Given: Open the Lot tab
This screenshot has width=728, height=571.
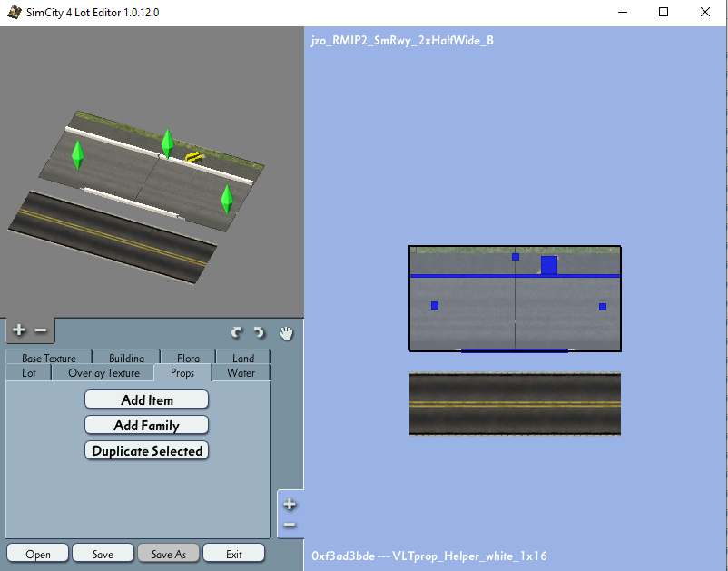Looking at the screenshot, I should point(29,373).
